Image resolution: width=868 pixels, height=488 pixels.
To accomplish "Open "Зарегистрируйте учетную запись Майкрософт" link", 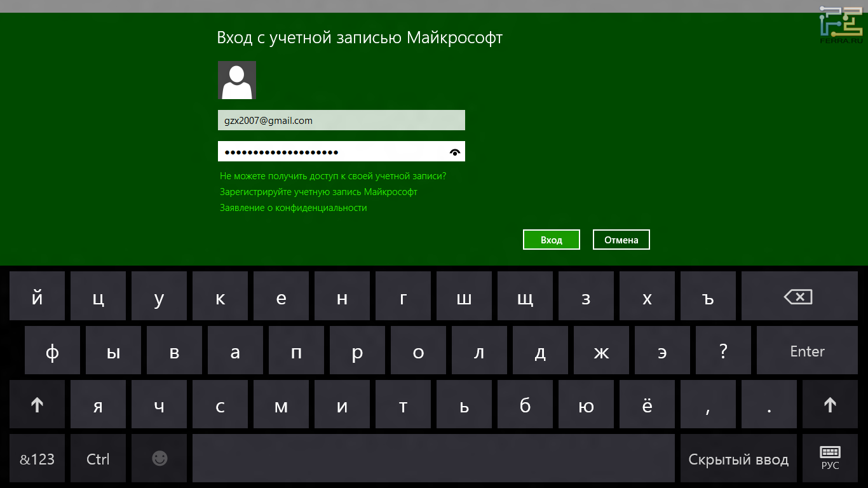I will pos(318,192).
